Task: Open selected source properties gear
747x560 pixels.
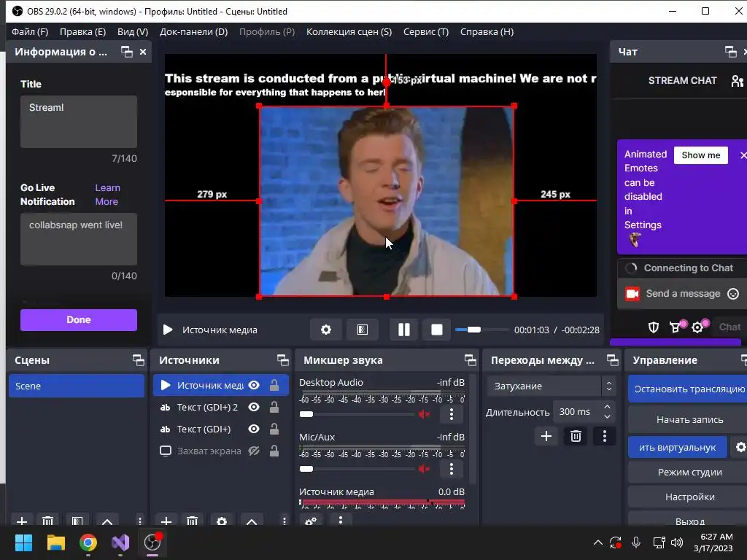Action: click(222, 521)
